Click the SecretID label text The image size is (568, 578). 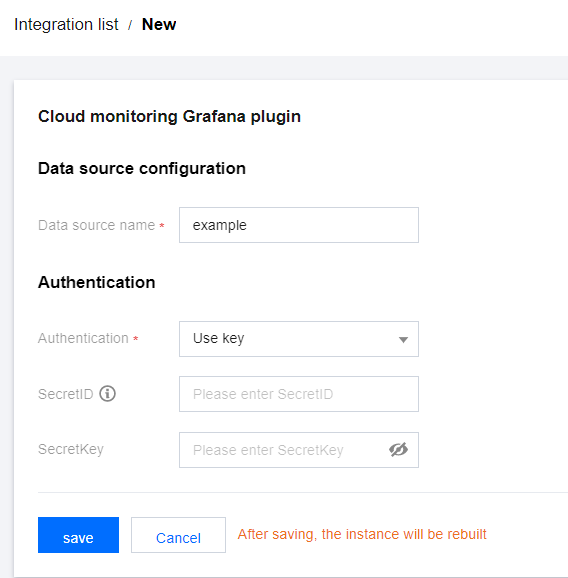[66, 394]
